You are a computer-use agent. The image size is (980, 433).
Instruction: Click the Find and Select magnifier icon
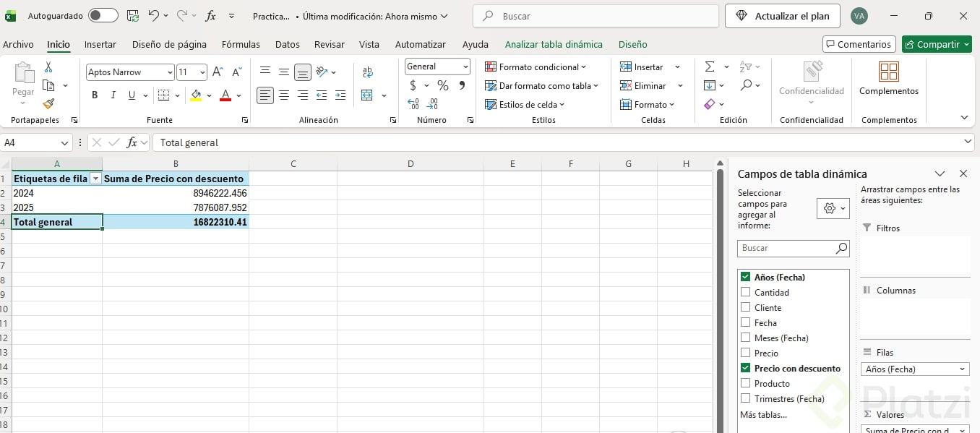point(747,85)
